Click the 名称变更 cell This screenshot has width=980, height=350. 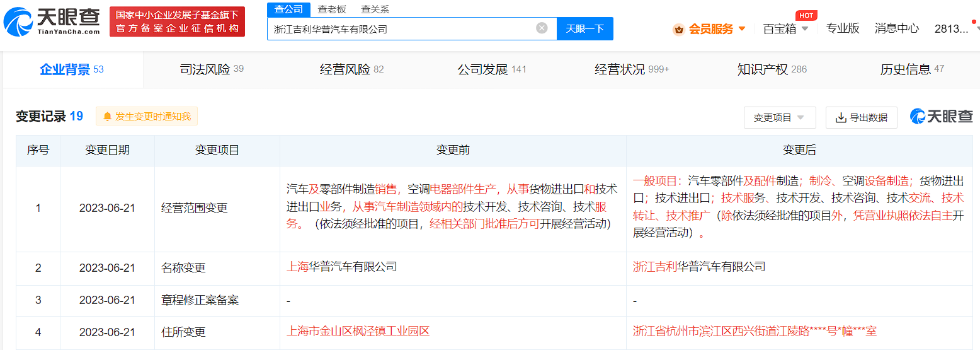click(217, 268)
